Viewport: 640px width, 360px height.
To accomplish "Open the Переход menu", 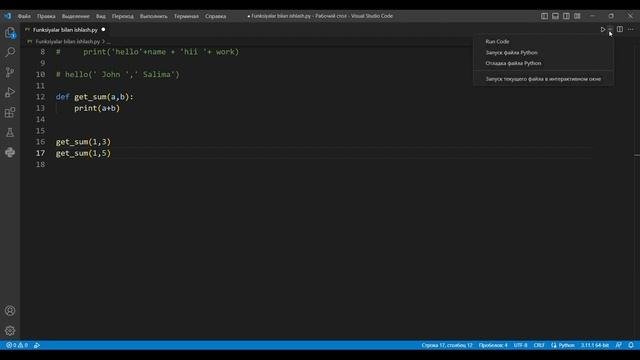I will coord(122,16).
